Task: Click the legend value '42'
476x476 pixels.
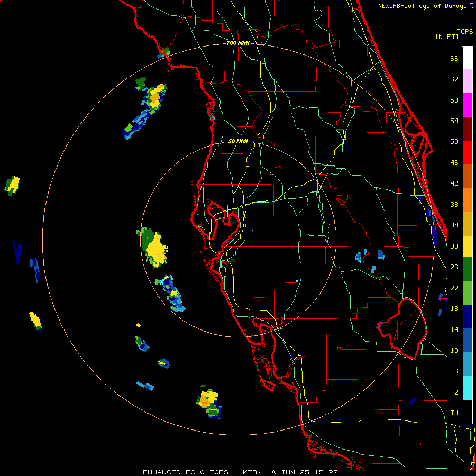Action: [454, 184]
